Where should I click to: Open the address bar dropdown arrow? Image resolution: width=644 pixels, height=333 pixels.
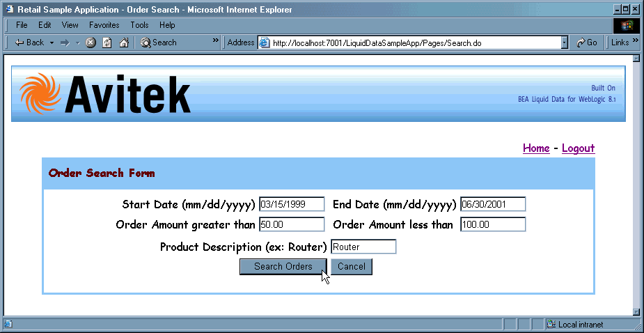click(565, 42)
